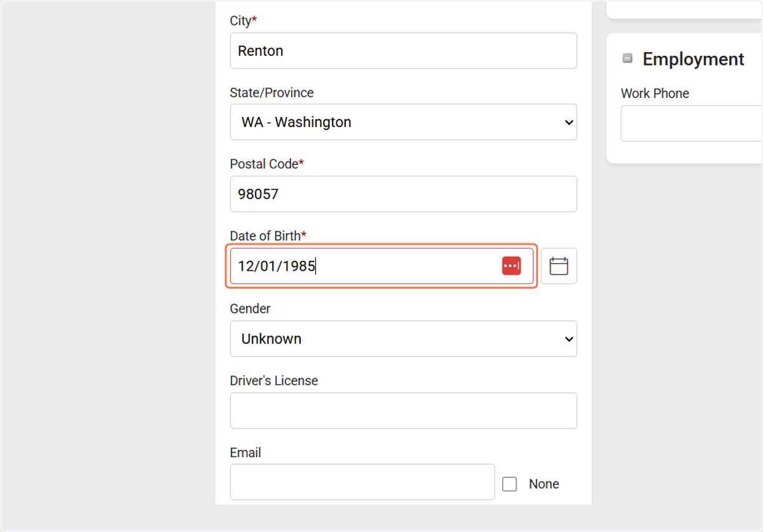Click the Postal Code label text

pos(266,164)
